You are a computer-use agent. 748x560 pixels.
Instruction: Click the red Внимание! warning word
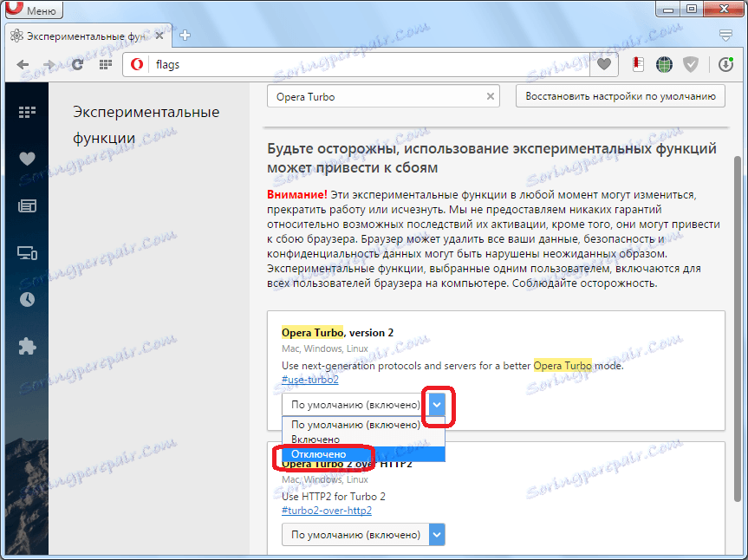pos(297,195)
